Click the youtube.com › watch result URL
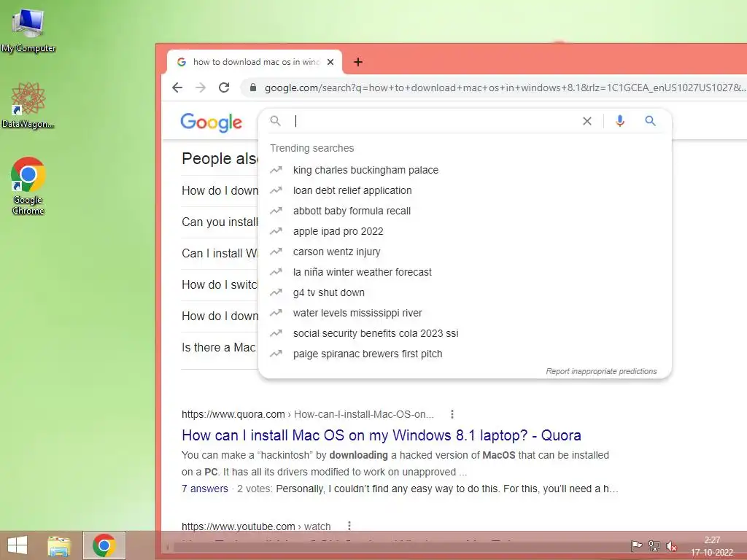The width and height of the screenshot is (747, 560). (256, 526)
